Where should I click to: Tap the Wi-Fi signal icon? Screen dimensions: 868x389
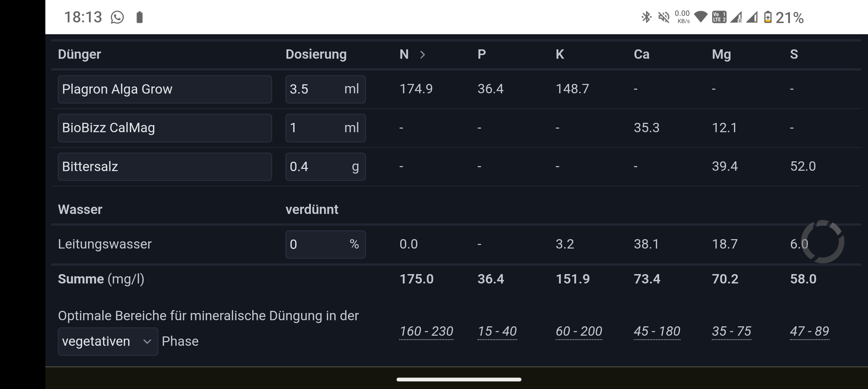pos(700,17)
